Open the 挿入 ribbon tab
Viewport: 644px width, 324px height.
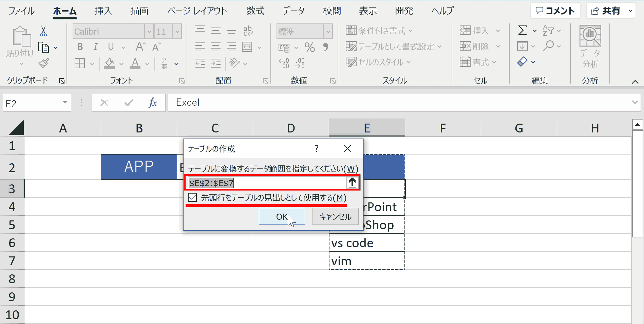coord(103,11)
